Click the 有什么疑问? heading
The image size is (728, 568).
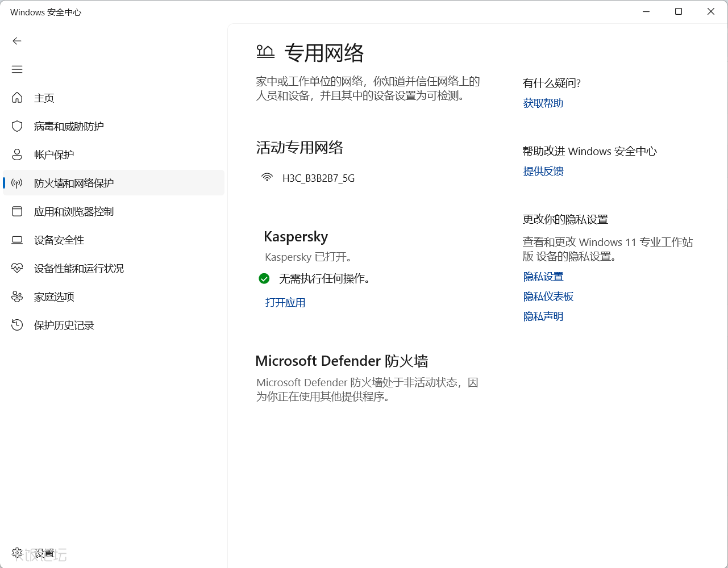[x=552, y=83]
